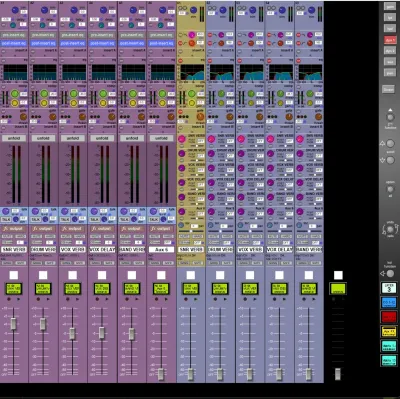Select the aux button in side panel
Screen dimensions: 400x399
point(390,62)
